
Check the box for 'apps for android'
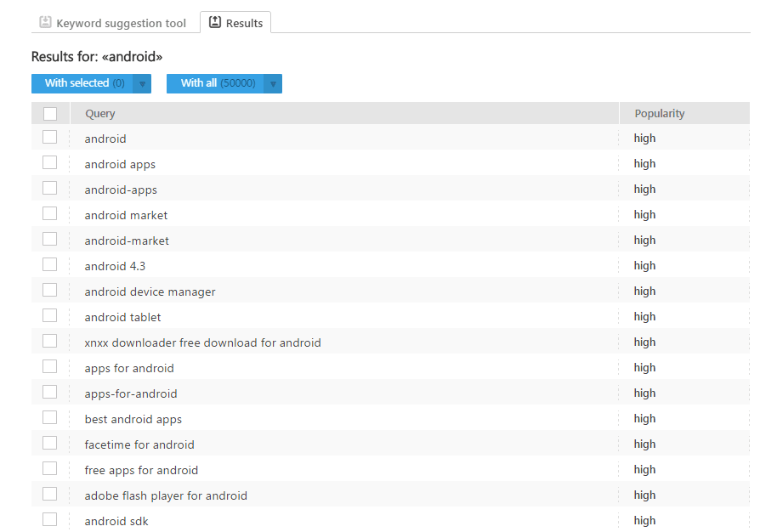[49, 366]
